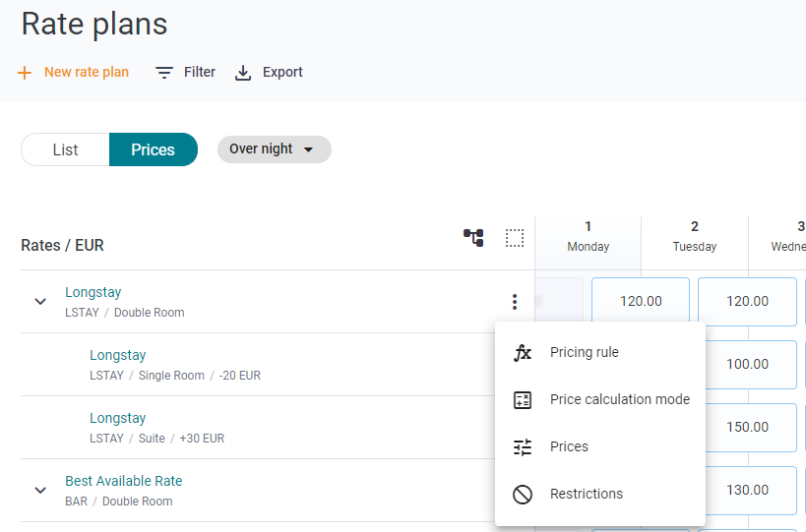The image size is (806, 532).
Task: Open the Longstay Double Room rate link
Action: click(93, 292)
